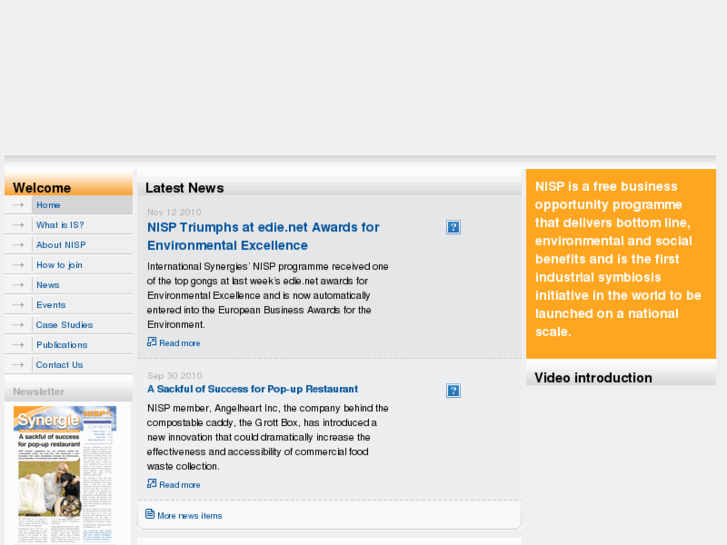Click Read more under Pop-up Restaurant article

[x=179, y=485]
